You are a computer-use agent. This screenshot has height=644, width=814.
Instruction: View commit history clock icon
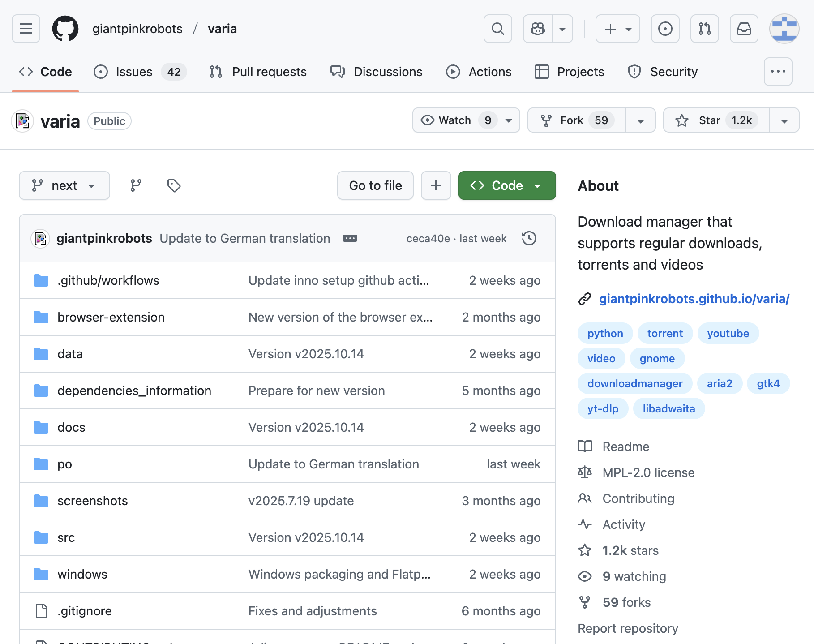(x=529, y=238)
